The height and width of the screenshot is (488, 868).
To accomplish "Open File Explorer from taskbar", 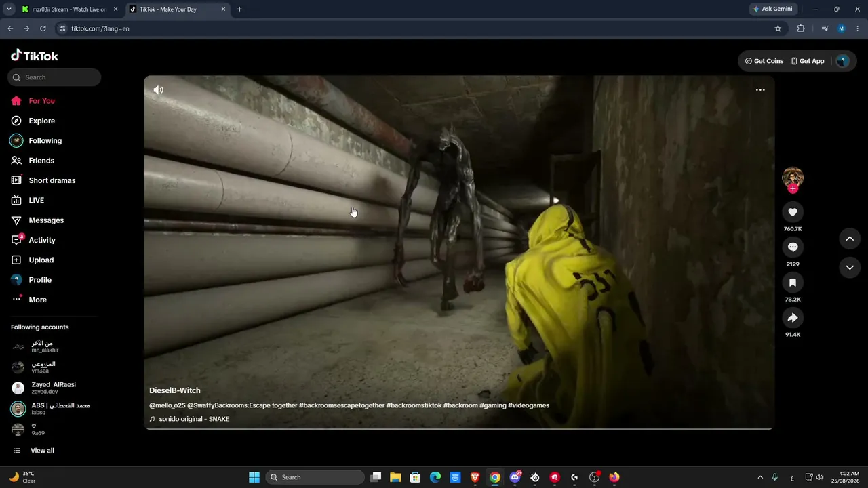I will coord(395,477).
